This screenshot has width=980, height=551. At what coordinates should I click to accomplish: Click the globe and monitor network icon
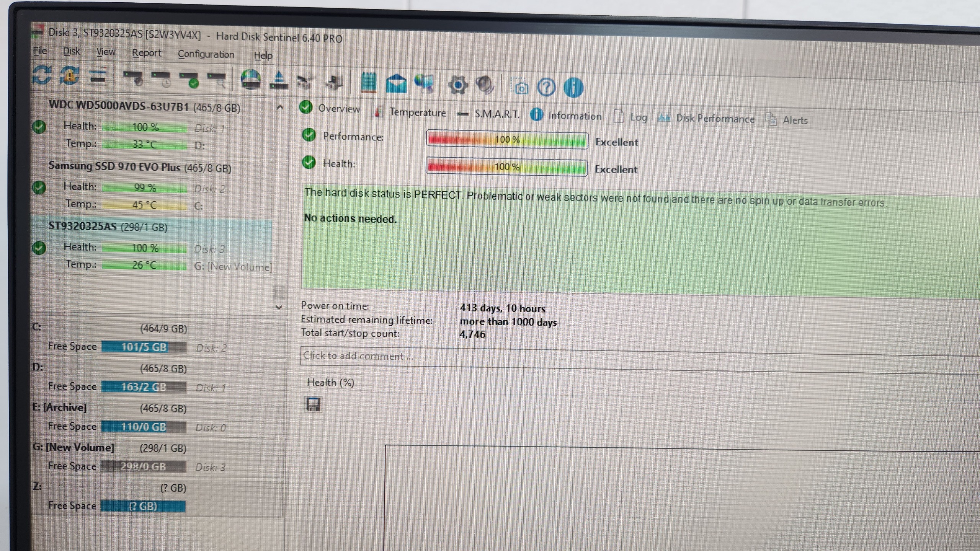pyautogui.click(x=424, y=84)
